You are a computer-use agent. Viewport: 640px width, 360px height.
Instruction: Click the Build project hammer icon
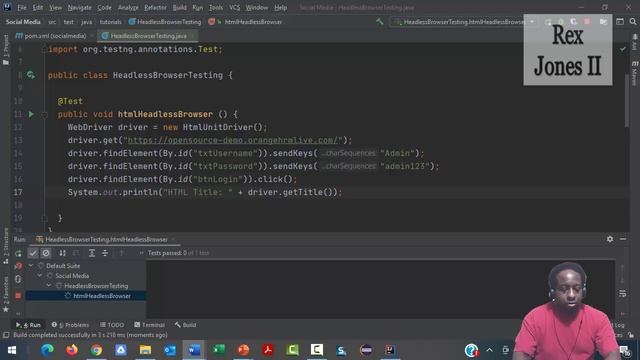coord(380,22)
